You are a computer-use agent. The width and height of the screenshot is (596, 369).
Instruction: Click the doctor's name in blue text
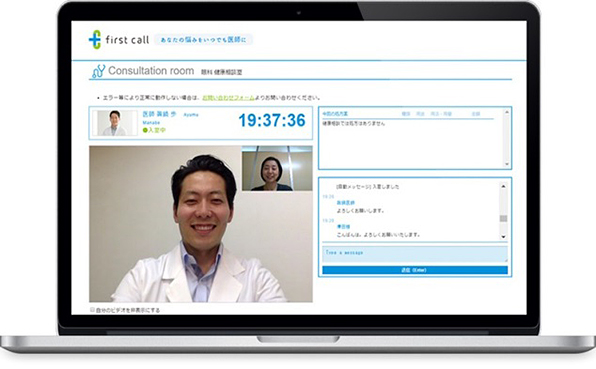point(159,114)
